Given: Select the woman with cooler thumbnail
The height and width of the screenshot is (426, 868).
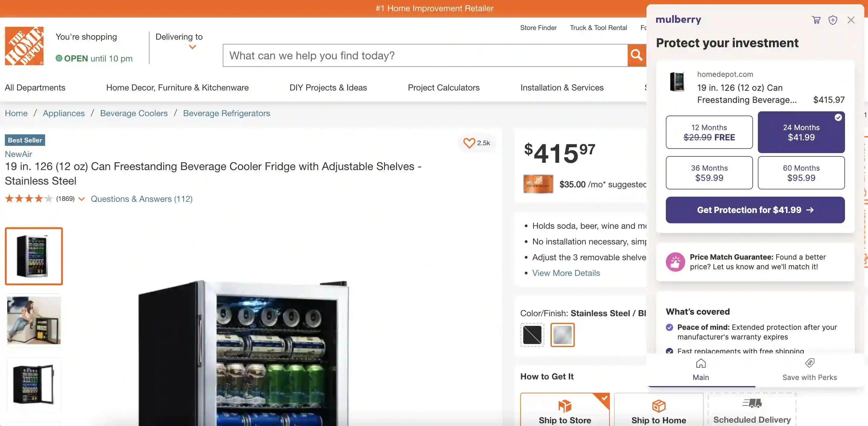Looking at the screenshot, I should click(34, 320).
